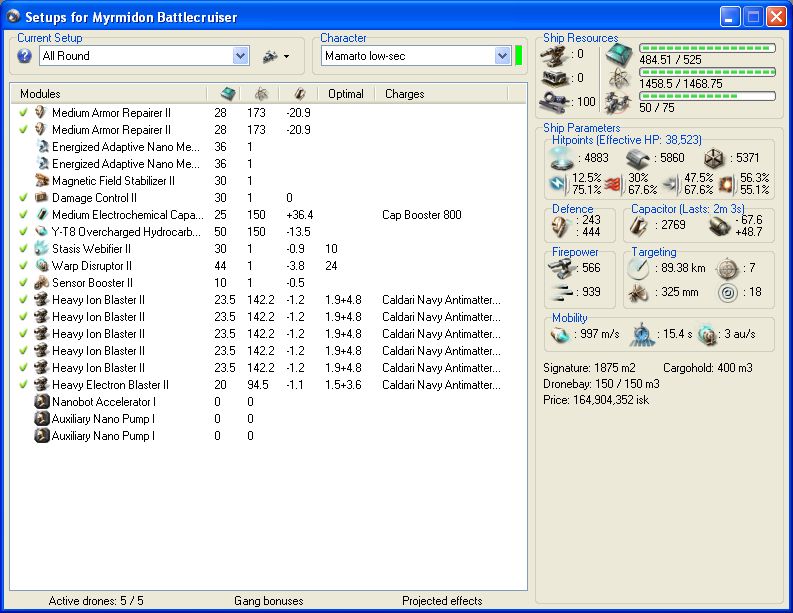Open the arrow beside the ship tools icon
793x613 pixels.
pyautogui.click(x=286, y=57)
